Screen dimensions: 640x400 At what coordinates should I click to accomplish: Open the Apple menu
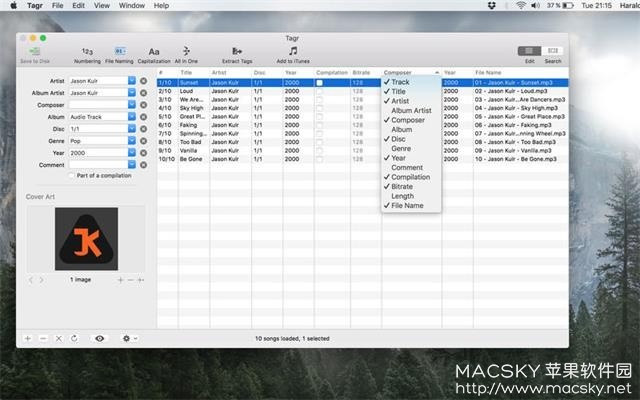(x=13, y=5)
